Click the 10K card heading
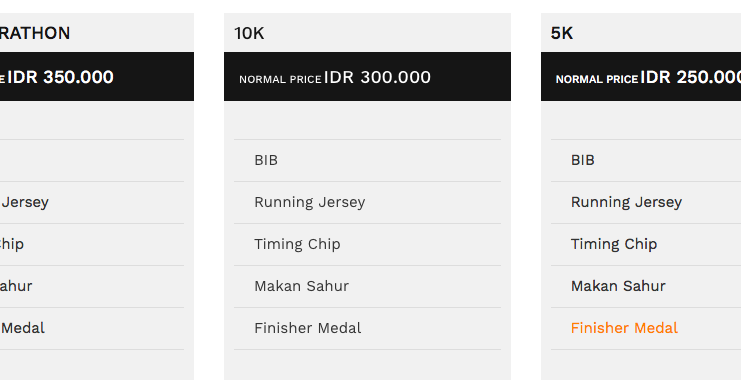 pos(249,33)
